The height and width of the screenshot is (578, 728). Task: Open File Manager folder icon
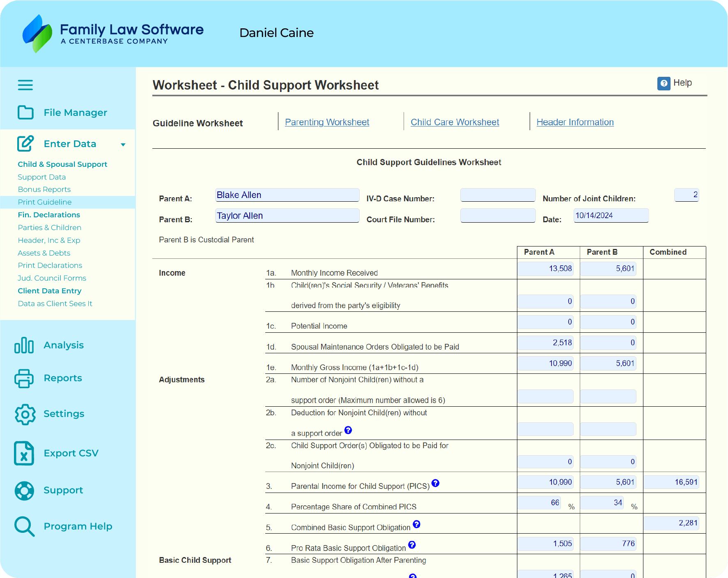click(x=25, y=112)
